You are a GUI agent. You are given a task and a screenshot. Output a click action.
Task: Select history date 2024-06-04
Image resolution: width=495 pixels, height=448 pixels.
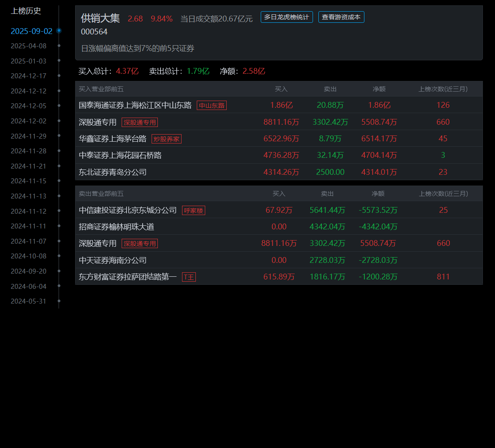[29, 286]
